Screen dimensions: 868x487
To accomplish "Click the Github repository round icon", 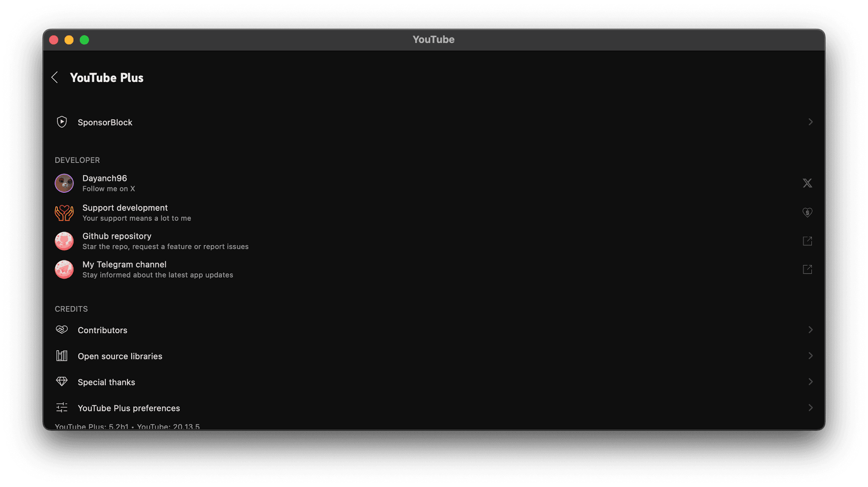I will pos(64,241).
